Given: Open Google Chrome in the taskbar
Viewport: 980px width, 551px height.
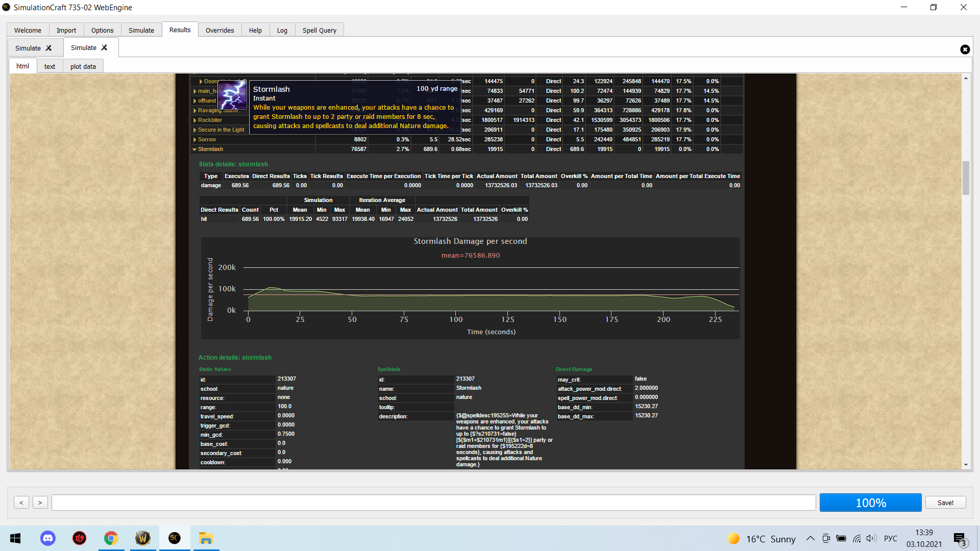Looking at the screenshot, I should pos(111,538).
